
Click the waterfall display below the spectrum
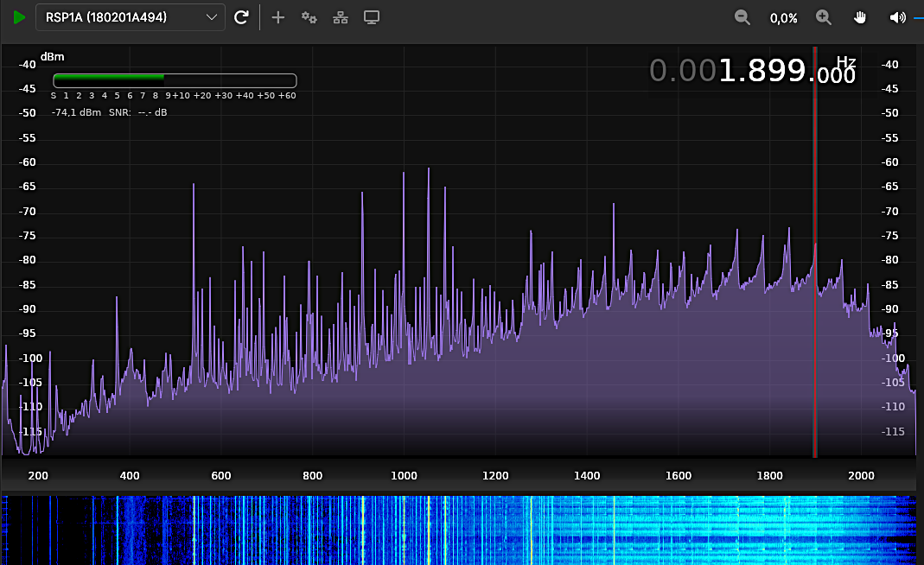point(458,529)
